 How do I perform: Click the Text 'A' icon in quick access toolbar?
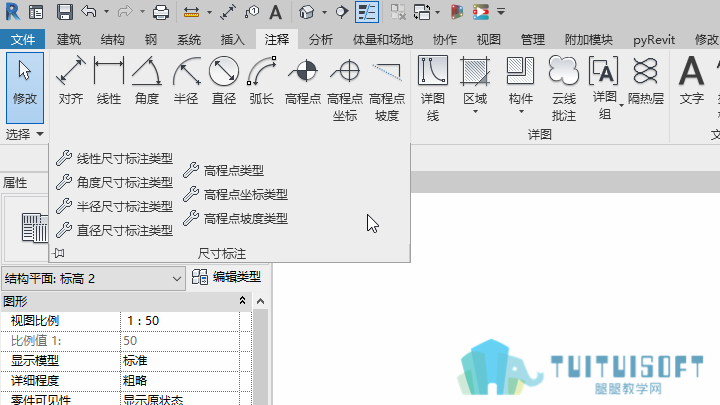pos(276,12)
